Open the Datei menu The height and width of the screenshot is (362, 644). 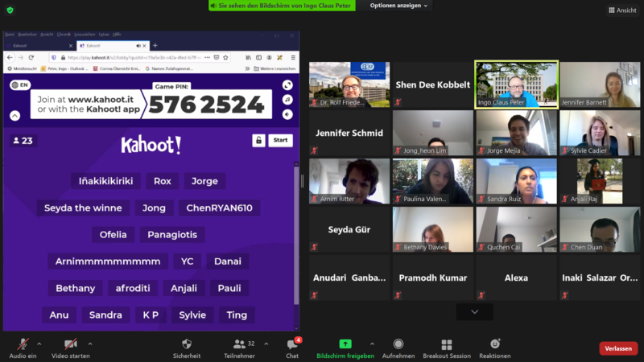point(10,35)
